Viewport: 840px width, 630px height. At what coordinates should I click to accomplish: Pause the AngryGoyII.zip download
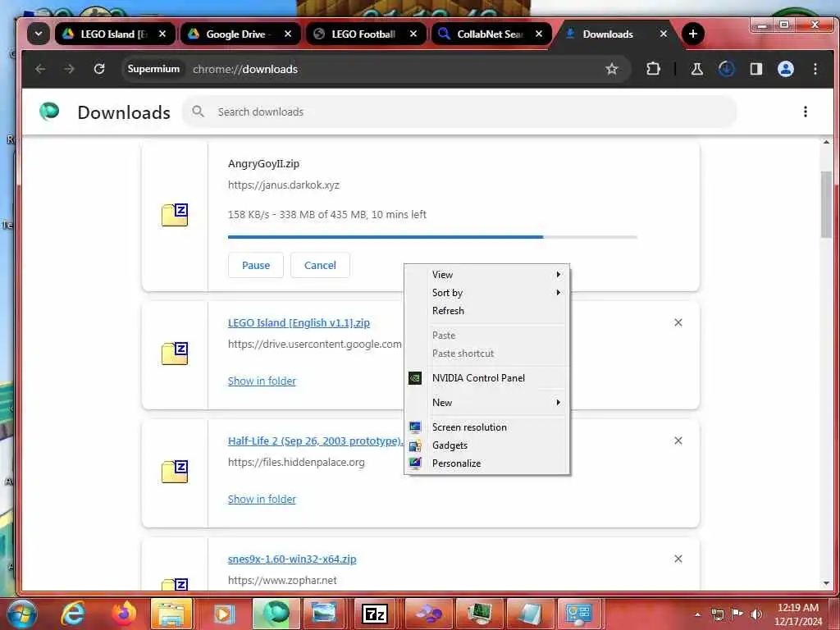tap(256, 265)
